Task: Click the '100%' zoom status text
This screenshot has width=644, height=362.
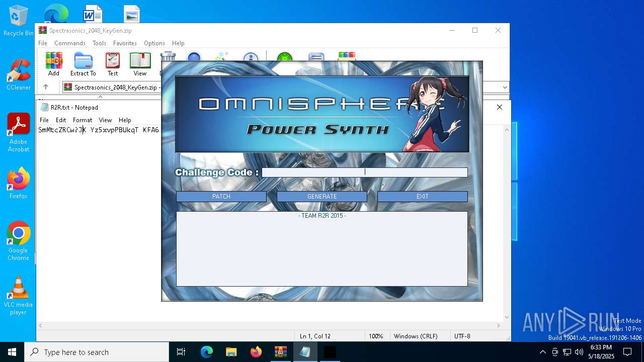Action: [376, 336]
